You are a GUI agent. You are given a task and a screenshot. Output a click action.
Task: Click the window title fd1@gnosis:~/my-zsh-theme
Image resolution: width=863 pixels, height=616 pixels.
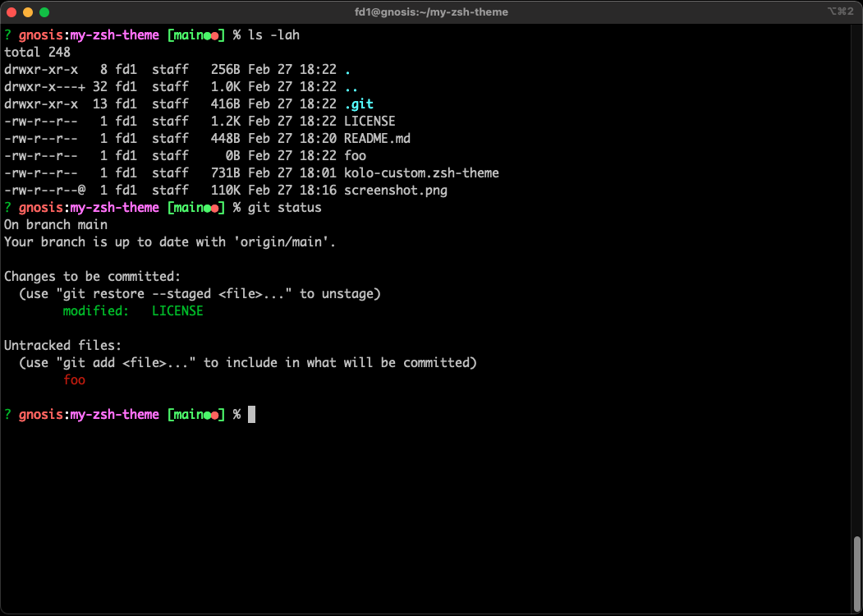coord(431,12)
